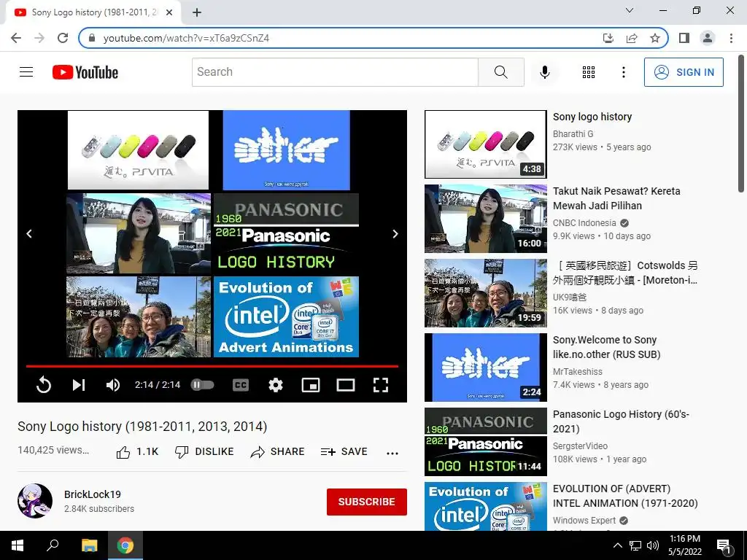The width and height of the screenshot is (747, 560).
Task: Seek on the red video progress bar
Action: 212,366
